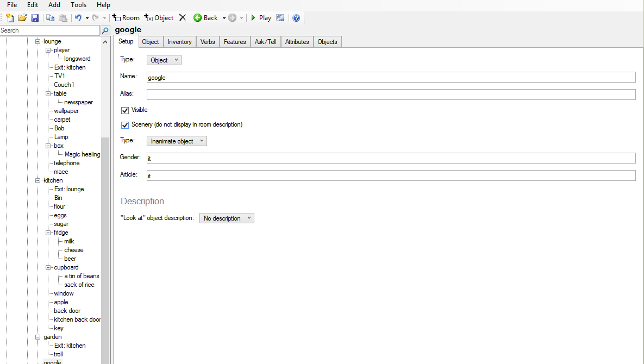The width and height of the screenshot is (644, 364).
Task: Click the search magnifier icon
Action: (105, 30)
